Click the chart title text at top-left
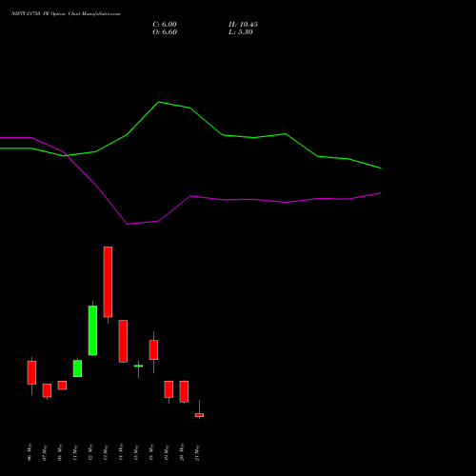476x476 pixels. (x=66, y=14)
